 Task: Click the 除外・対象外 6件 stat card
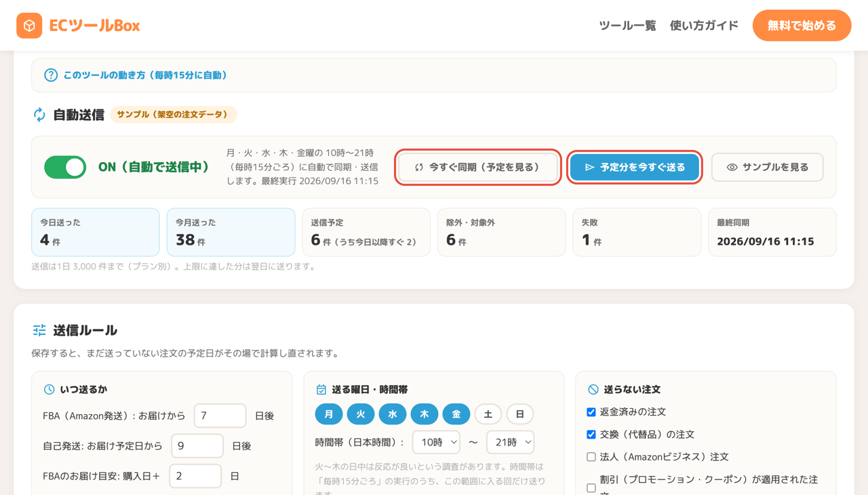click(x=501, y=232)
